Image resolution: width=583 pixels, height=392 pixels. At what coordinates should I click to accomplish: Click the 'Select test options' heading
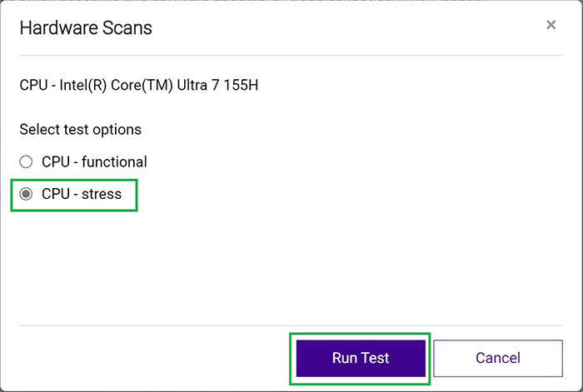click(x=80, y=129)
